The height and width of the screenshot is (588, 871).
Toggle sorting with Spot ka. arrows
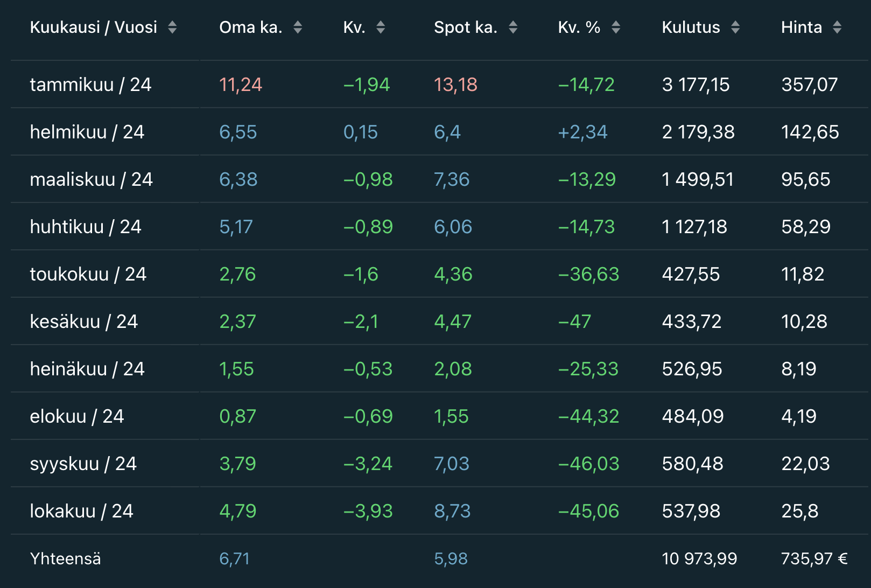click(513, 27)
